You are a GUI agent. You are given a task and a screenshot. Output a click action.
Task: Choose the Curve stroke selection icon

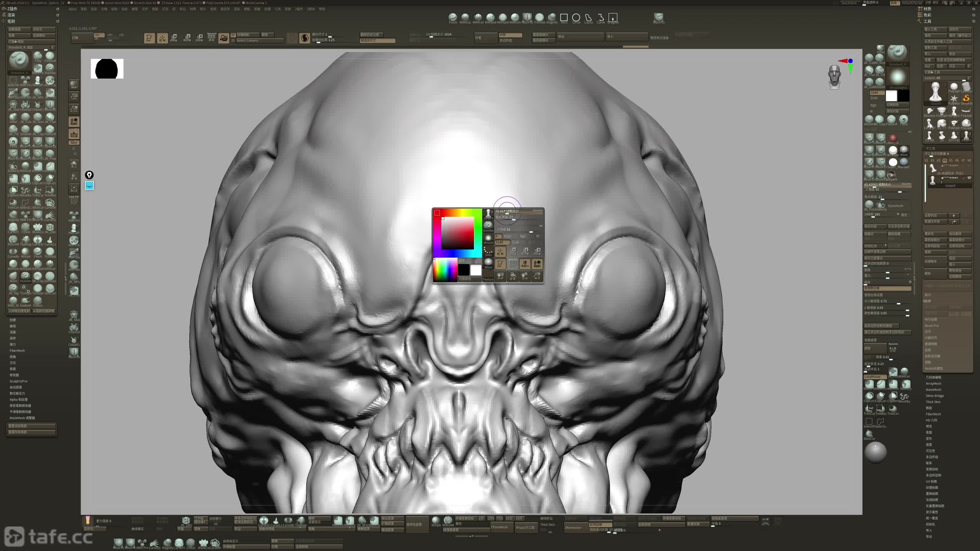click(x=601, y=18)
